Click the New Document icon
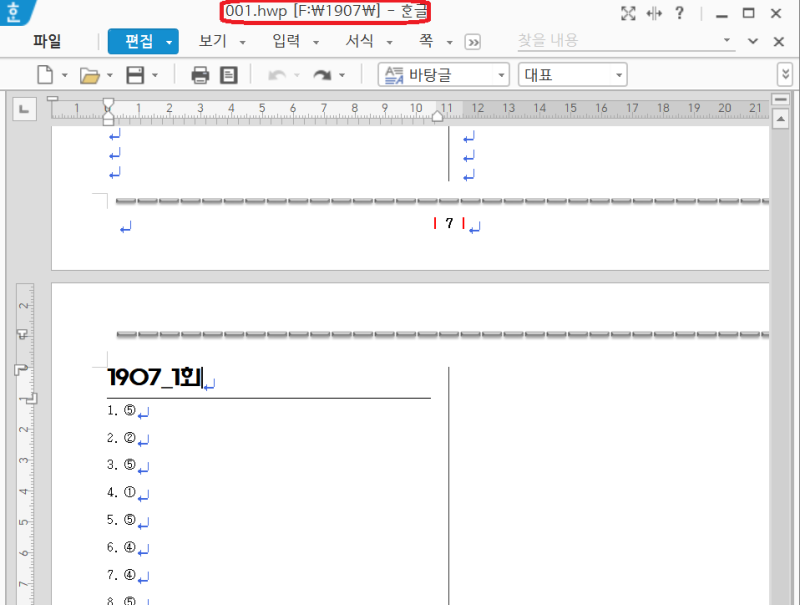 point(45,75)
